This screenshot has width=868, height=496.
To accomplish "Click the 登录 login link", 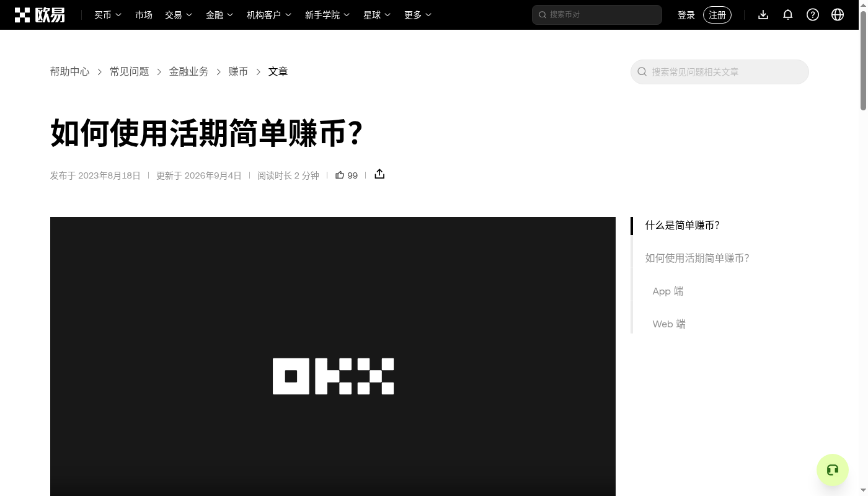I will (686, 15).
